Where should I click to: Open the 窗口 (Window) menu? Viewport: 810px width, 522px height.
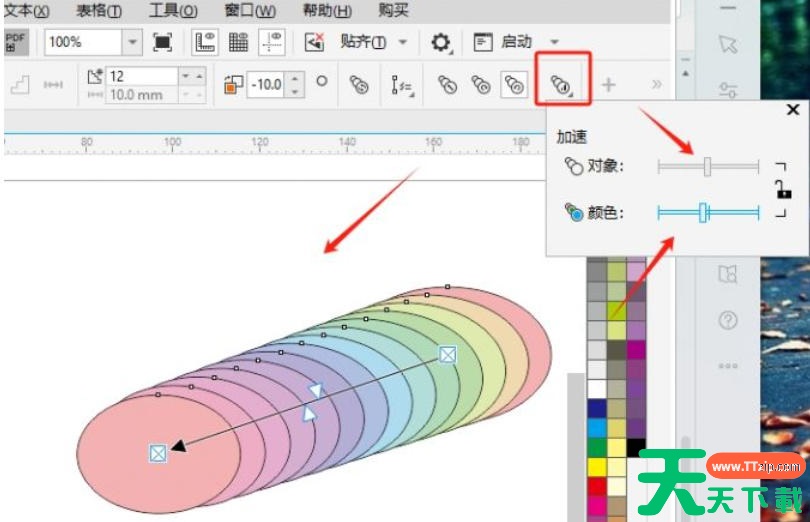[x=250, y=11]
